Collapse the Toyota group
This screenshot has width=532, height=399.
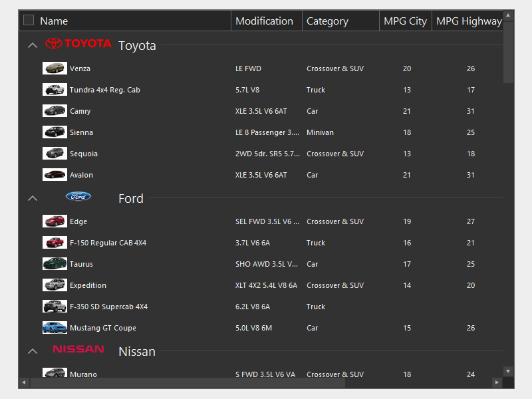[32, 45]
